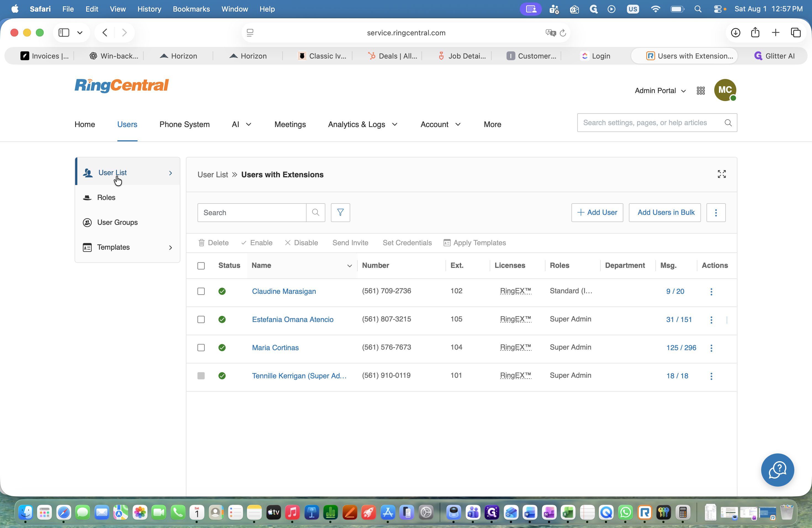Screen dimensions: 812x528
Task: Open actions menu for Tennille Kerrigan
Action: pos(711,376)
